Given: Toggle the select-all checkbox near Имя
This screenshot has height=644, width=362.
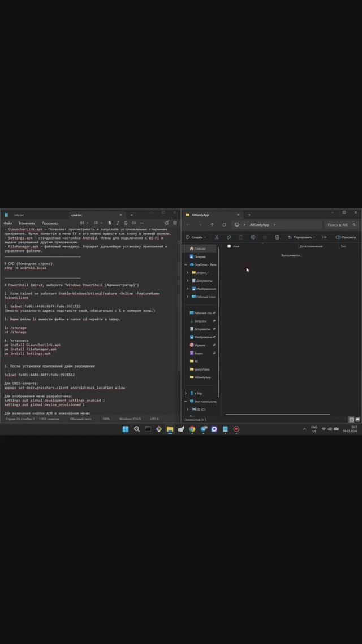Looking at the screenshot, I should coord(229,246).
